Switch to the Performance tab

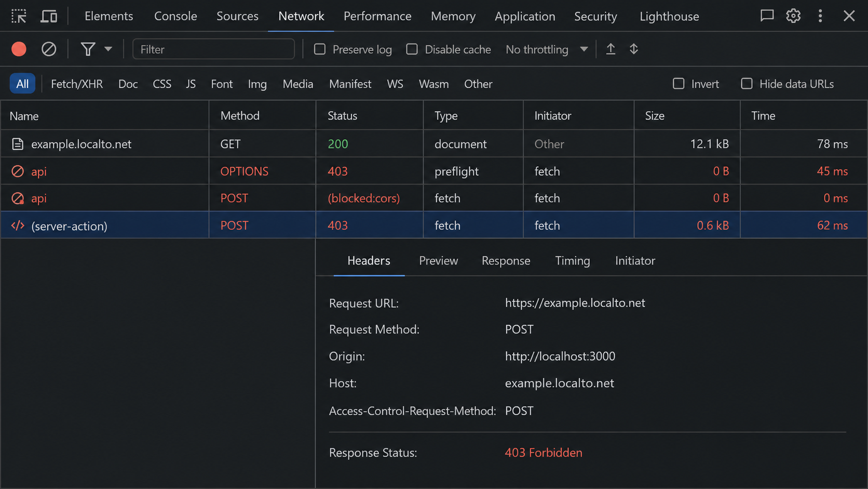click(377, 16)
